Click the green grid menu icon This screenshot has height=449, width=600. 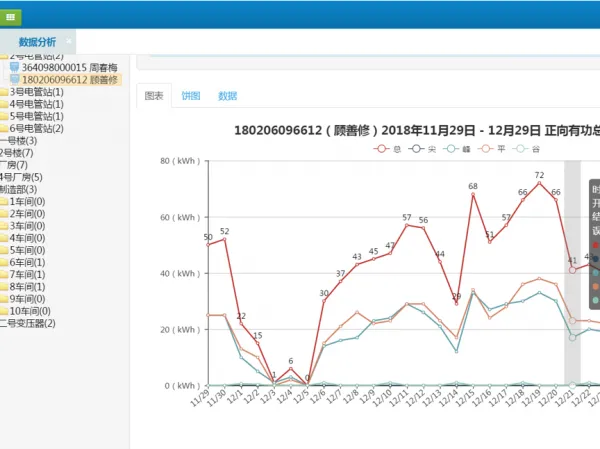coord(10,17)
